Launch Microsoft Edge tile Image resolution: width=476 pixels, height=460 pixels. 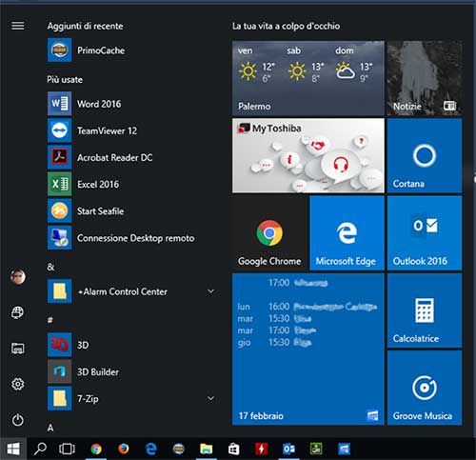pos(347,233)
